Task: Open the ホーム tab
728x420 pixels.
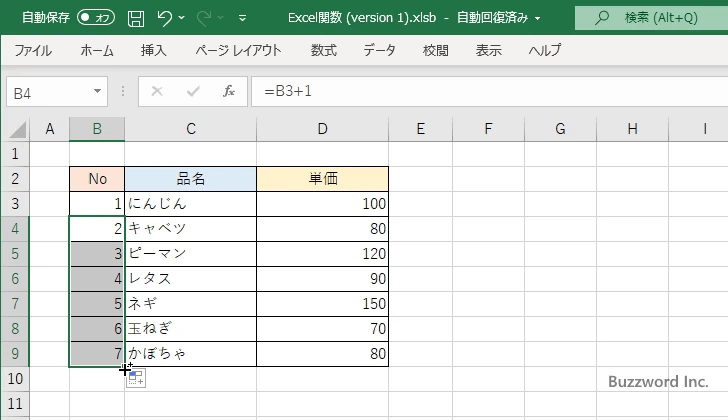Action: pos(97,50)
